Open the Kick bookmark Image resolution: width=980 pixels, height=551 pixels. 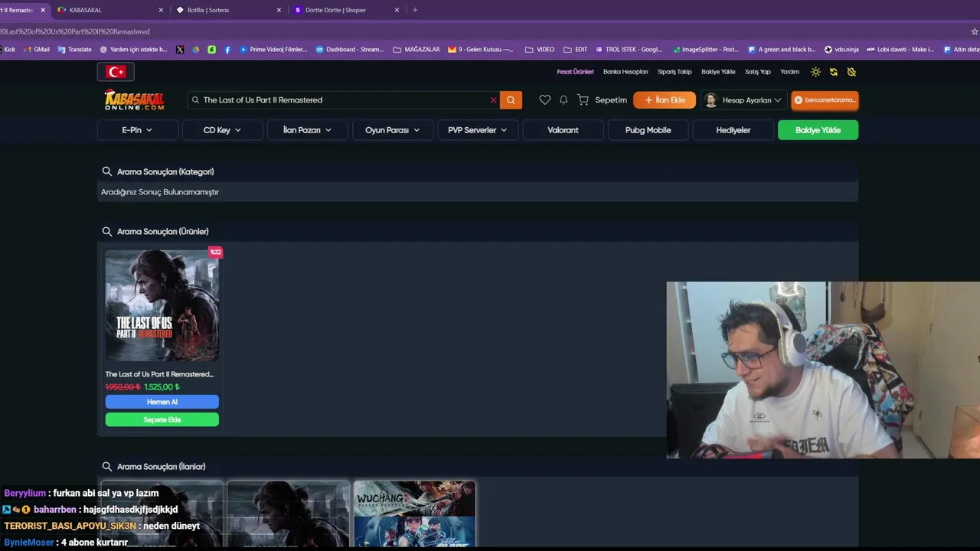(x=8, y=49)
